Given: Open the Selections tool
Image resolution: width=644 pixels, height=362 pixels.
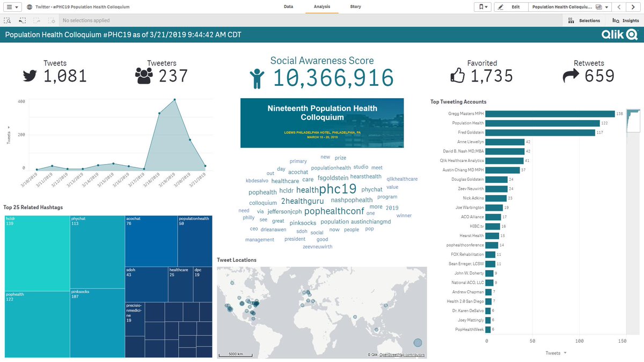Looking at the screenshot, I should point(584,20).
